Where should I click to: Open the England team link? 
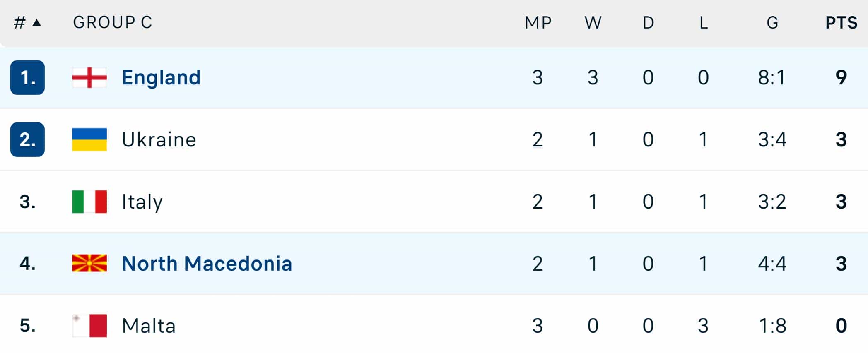pyautogui.click(x=161, y=77)
